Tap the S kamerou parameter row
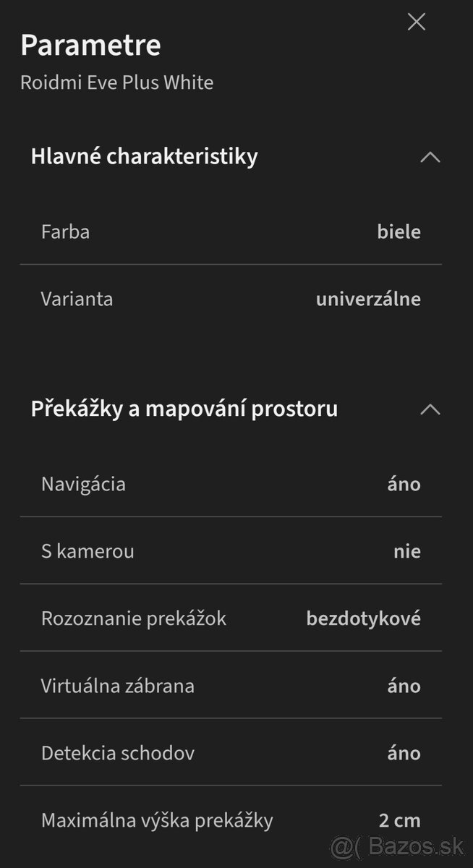The image size is (473, 868). (231, 551)
